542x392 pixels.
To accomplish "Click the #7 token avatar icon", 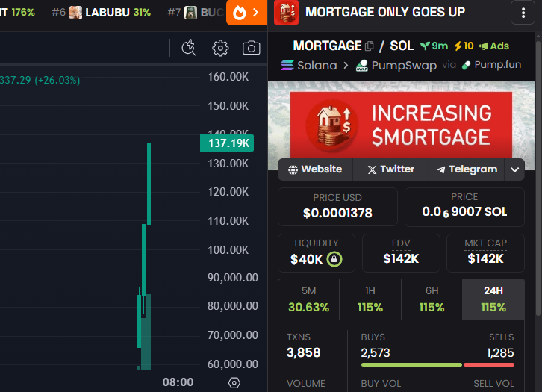I will (x=190, y=13).
